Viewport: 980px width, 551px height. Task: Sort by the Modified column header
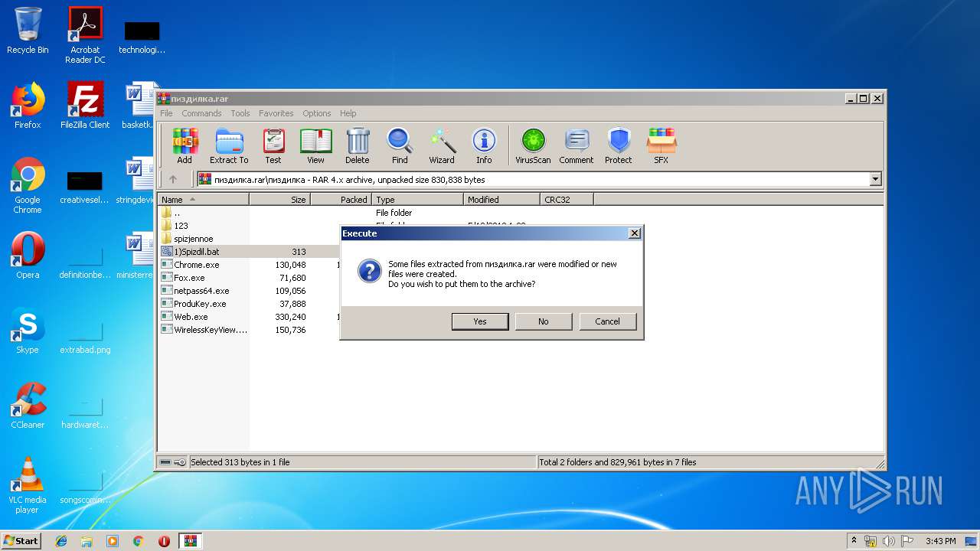[x=501, y=200]
